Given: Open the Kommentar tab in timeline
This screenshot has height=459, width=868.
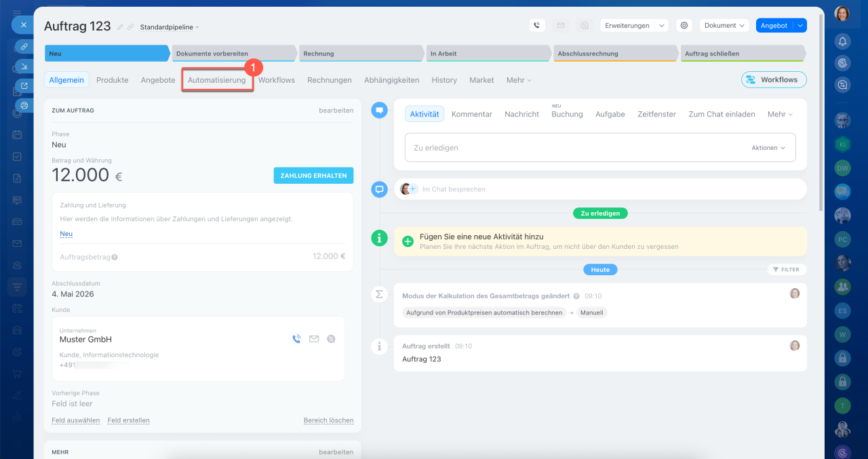Looking at the screenshot, I should [x=471, y=115].
